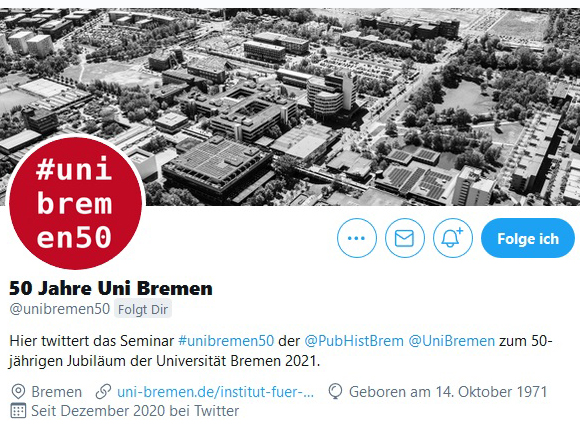Viewport: 580px width, 435px height.
Task: Click the envelope message icon
Action: pos(405,238)
